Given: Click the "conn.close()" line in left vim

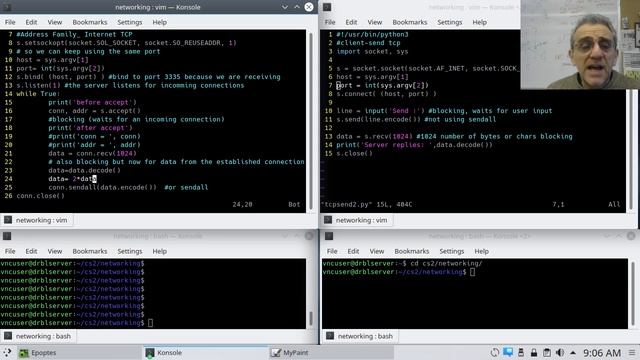Looking at the screenshot, I should (x=40, y=196).
